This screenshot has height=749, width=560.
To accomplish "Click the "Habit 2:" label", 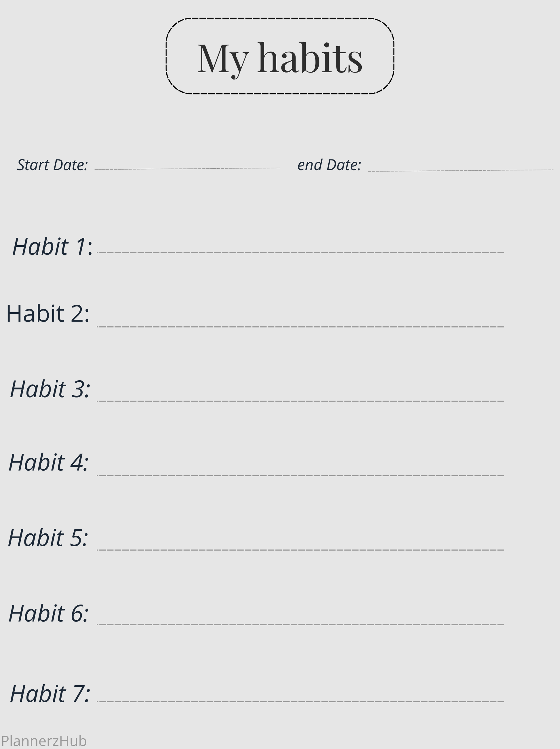I will pos(48,313).
